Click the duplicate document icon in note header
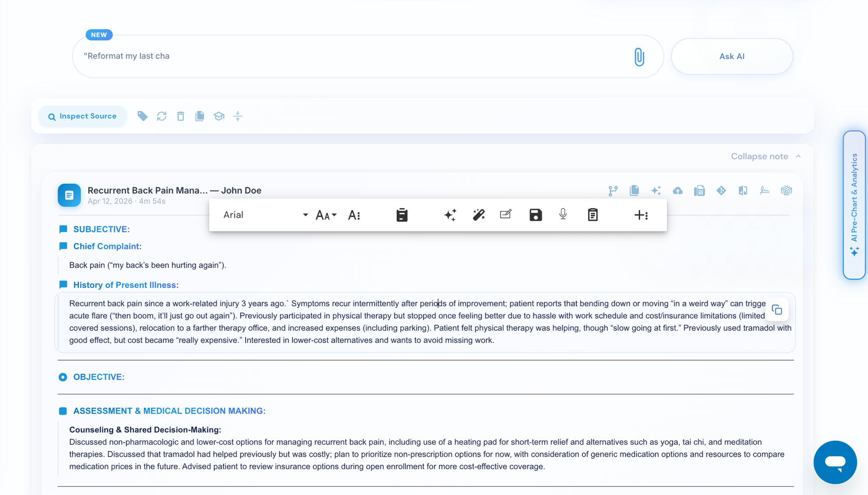This screenshot has width=868, height=495. 635,190
